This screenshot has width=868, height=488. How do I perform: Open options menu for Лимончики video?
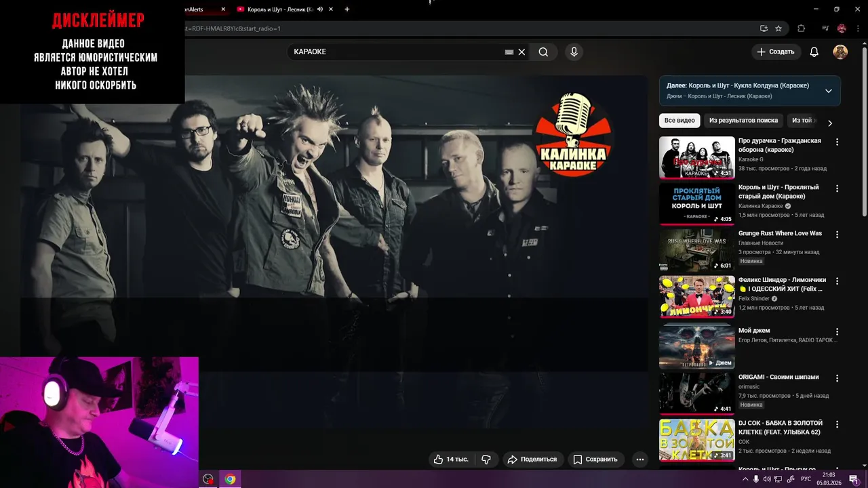[837, 281]
